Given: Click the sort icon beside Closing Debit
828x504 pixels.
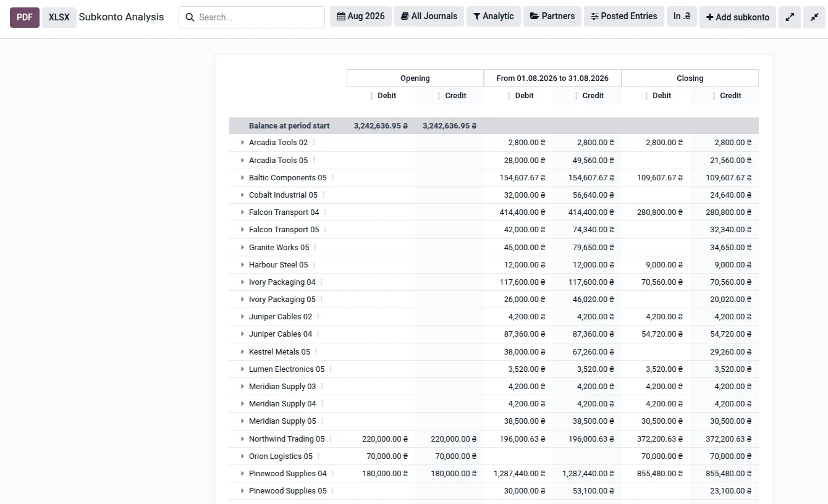Looking at the screenshot, I should click(x=646, y=96).
